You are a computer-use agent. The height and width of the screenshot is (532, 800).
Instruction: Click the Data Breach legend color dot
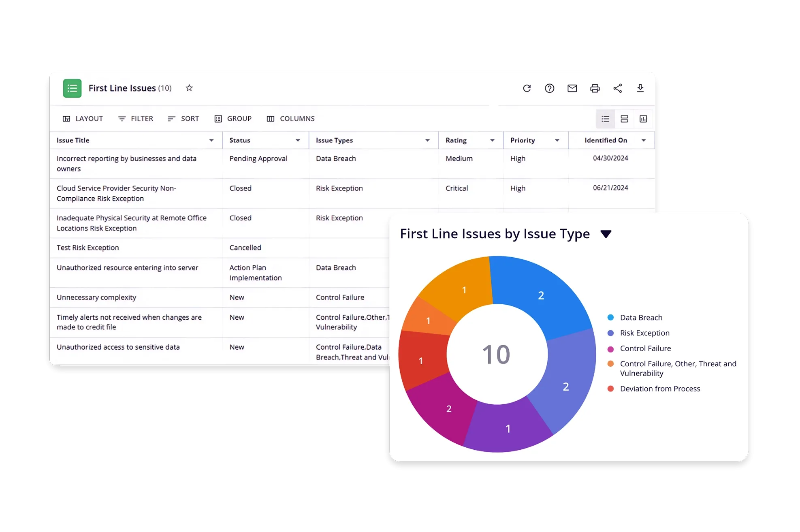pyautogui.click(x=610, y=318)
